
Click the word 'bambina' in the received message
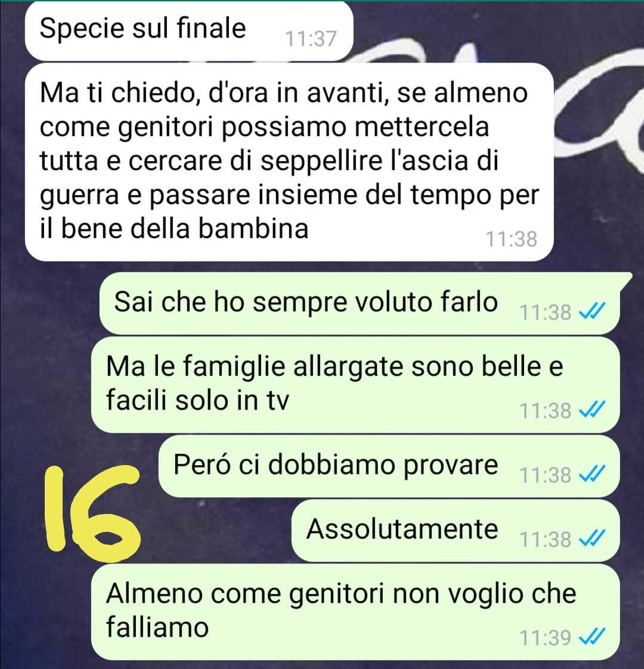(x=253, y=228)
